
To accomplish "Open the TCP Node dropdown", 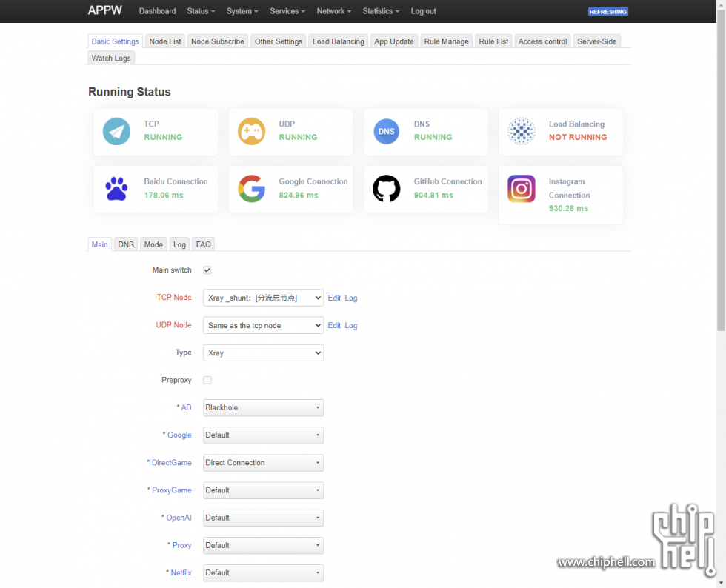I will pos(264,298).
